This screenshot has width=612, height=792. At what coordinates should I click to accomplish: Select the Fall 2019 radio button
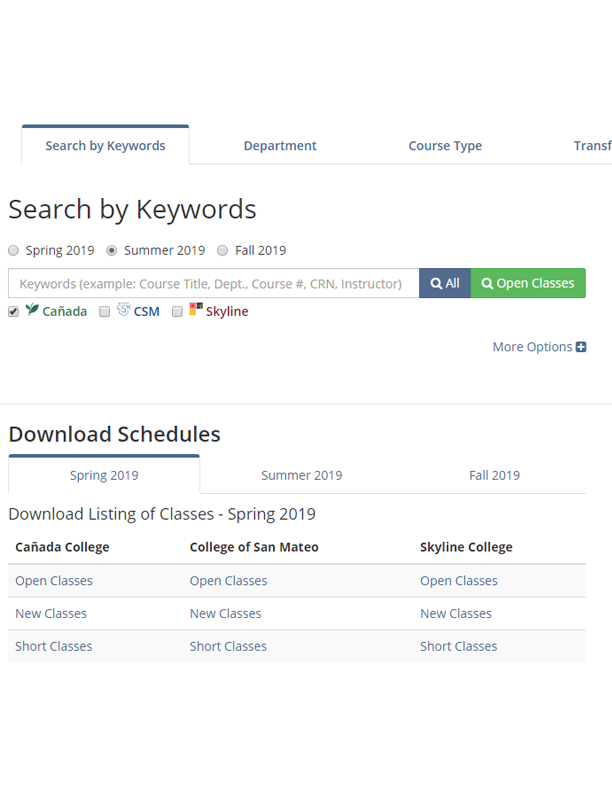coord(223,251)
